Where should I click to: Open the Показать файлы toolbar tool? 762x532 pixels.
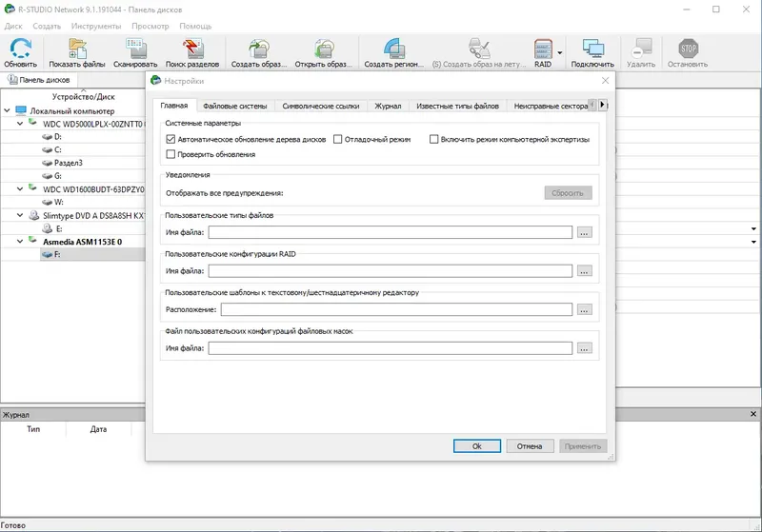pyautogui.click(x=77, y=53)
